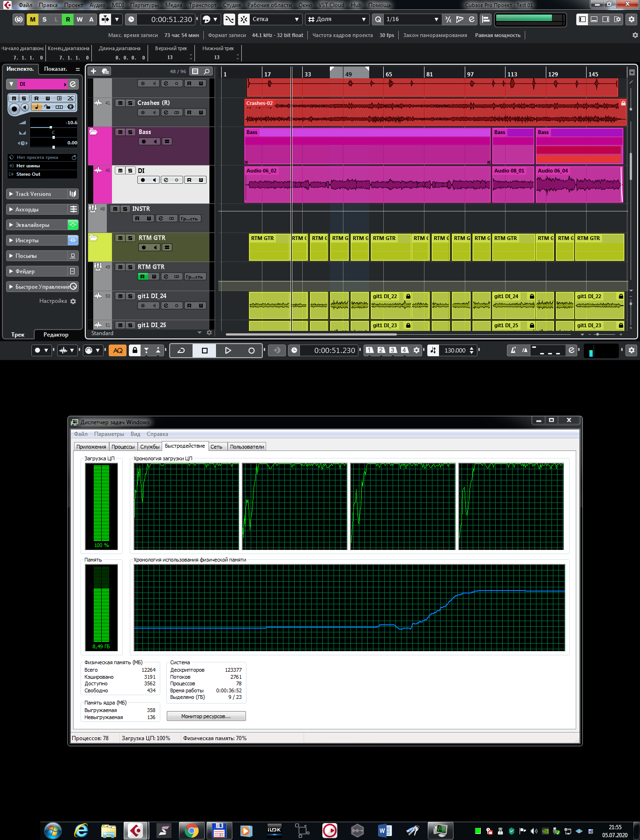This screenshot has height=840, width=640.
Task: Open the Track Versions panel icon
Action: (x=73, y=194)
